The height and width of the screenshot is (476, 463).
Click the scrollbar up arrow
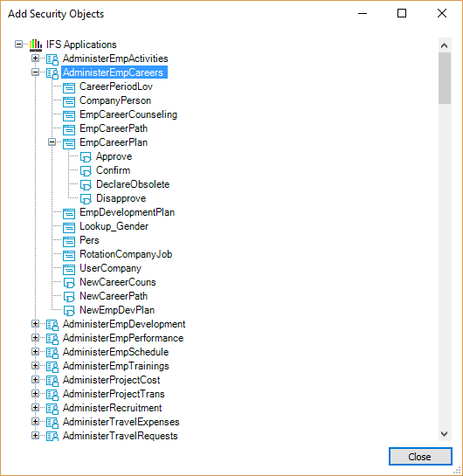point(445,45)
